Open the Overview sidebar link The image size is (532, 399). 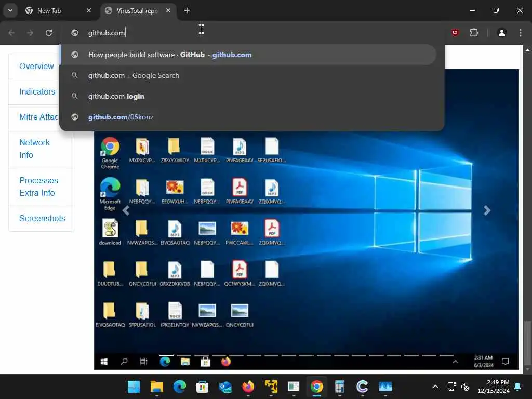[x=36, y=66]
